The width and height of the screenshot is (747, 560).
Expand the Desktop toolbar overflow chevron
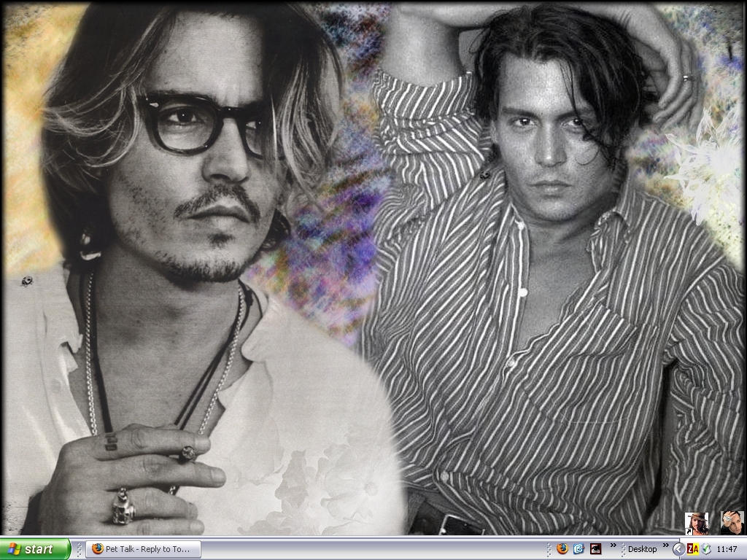665,545
